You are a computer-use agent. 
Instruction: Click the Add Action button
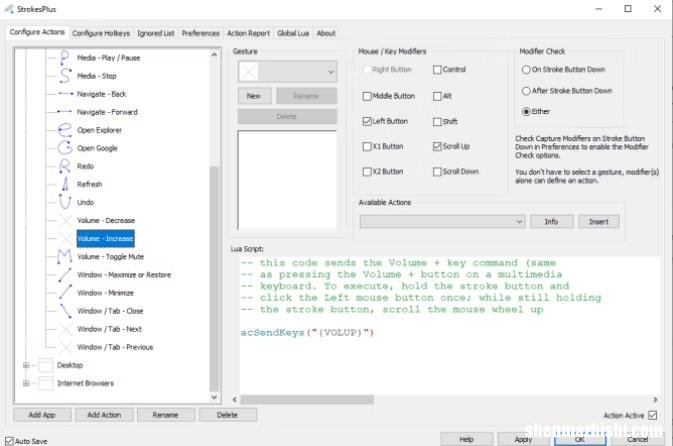(x=104, y=415)
